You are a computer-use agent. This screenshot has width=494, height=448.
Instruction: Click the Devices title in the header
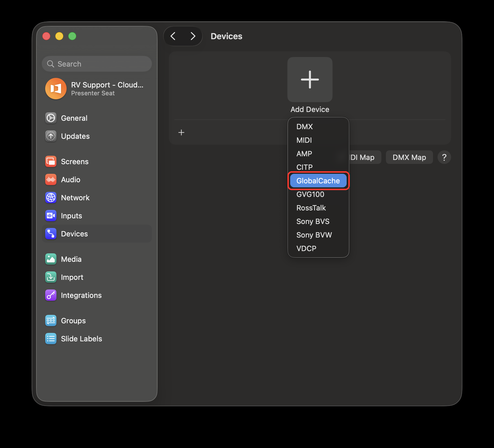(x=226, y=36)
